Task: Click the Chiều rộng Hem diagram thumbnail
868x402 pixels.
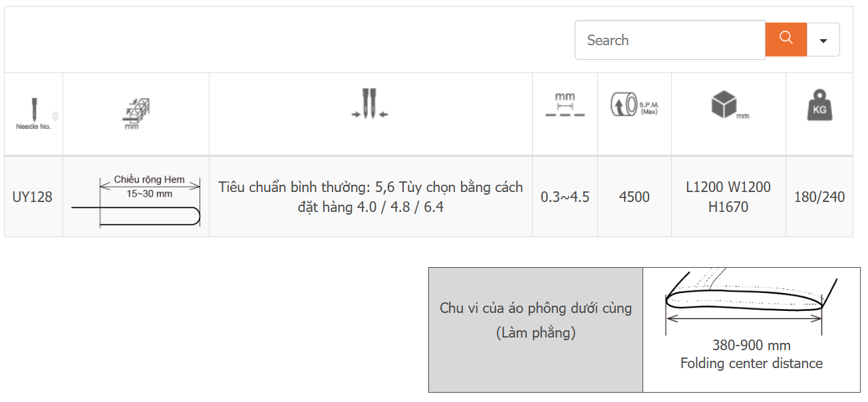Action: pos(136,201)
